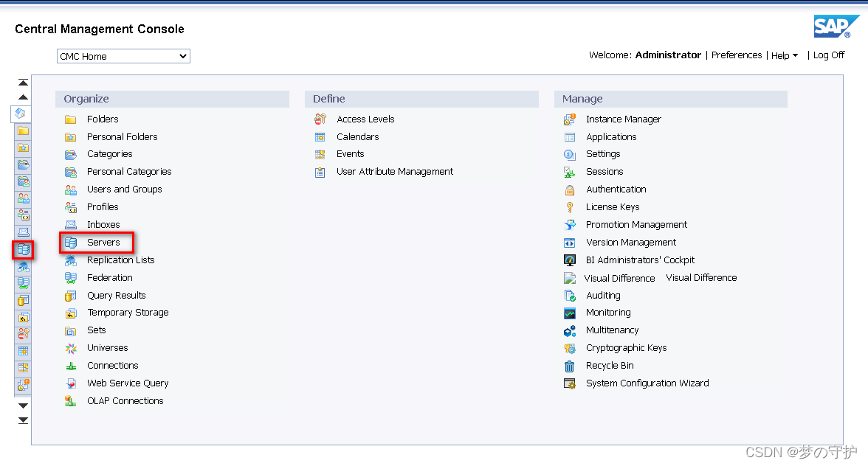Viewport: 868px width, 466px height.
Task: Open Cryptographic Keys link
Action: pos(626,348)
